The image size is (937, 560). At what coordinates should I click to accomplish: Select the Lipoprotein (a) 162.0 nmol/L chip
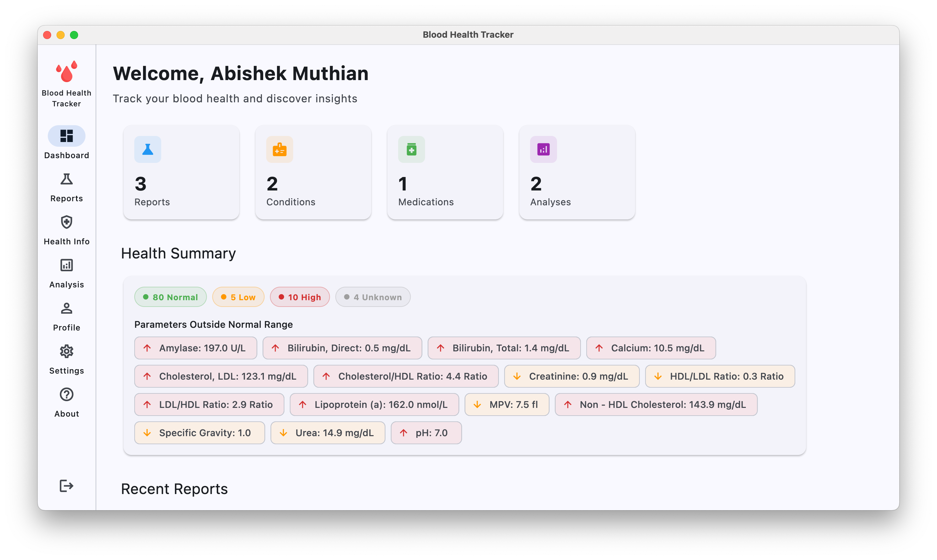click(x=374, y=405)
